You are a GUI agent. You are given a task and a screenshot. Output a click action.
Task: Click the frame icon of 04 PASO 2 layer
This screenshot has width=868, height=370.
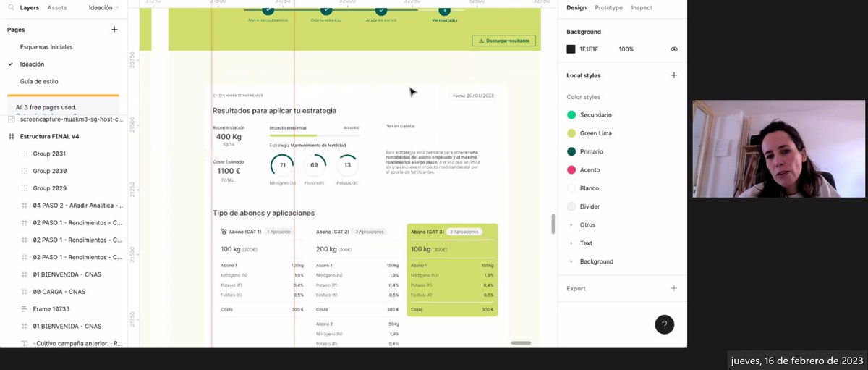[x=24, y=206]
